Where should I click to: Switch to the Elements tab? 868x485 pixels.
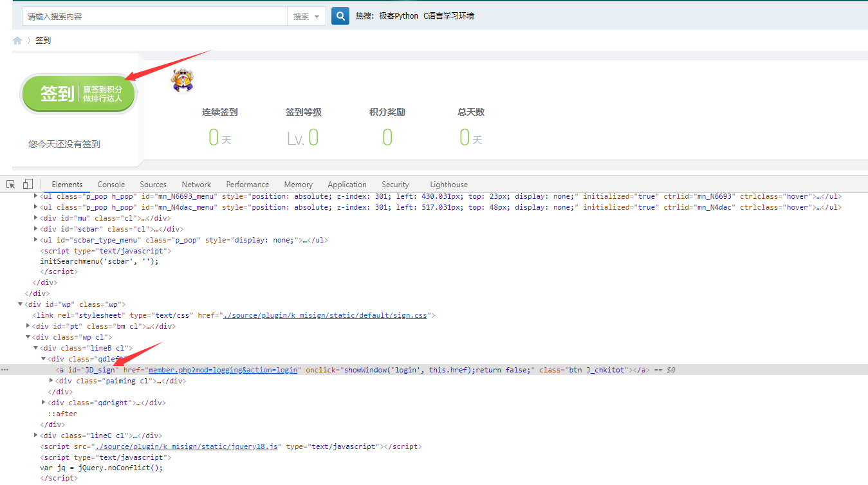pyautogui.click(x=67, y=185)
